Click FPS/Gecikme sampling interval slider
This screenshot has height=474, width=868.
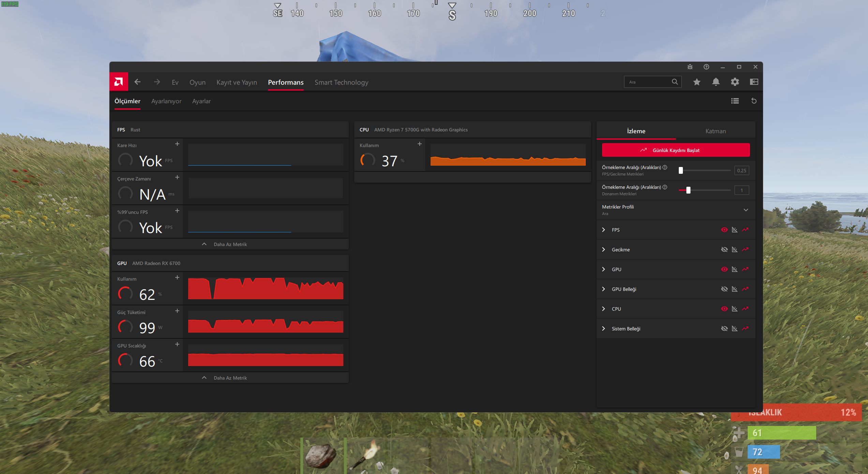coord(705,170)
